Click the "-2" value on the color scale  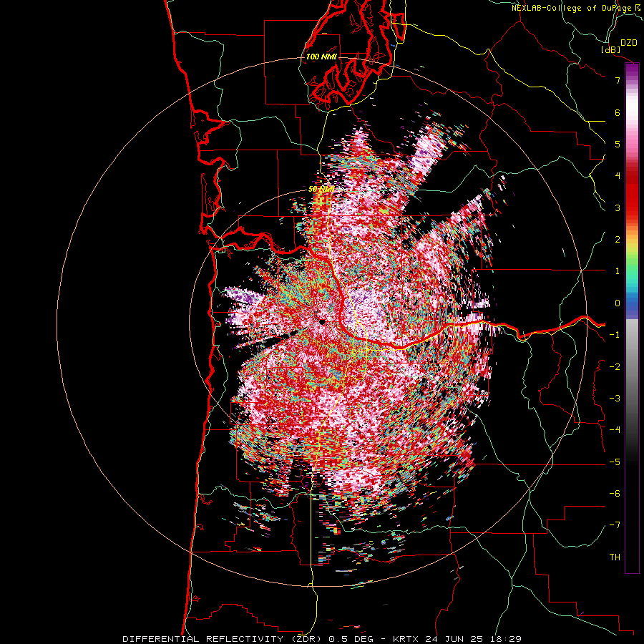(x=615, y=366)
